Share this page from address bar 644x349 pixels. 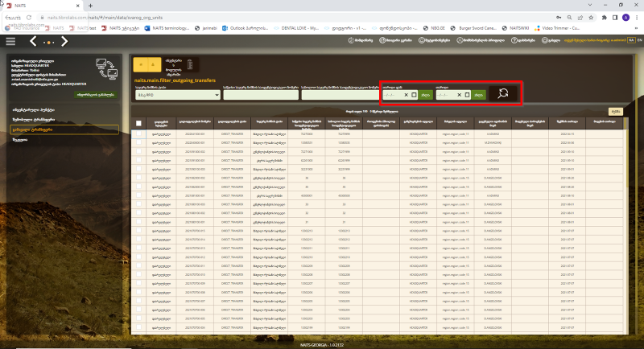pyautogui.click(x=580, y=18)
